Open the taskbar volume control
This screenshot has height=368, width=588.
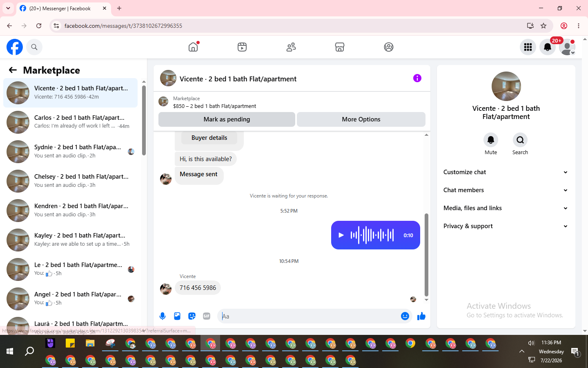tap(531, 343)
